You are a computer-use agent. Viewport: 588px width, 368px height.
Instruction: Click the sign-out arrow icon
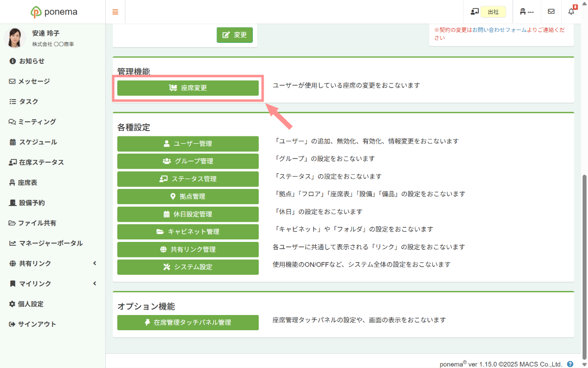12,324
